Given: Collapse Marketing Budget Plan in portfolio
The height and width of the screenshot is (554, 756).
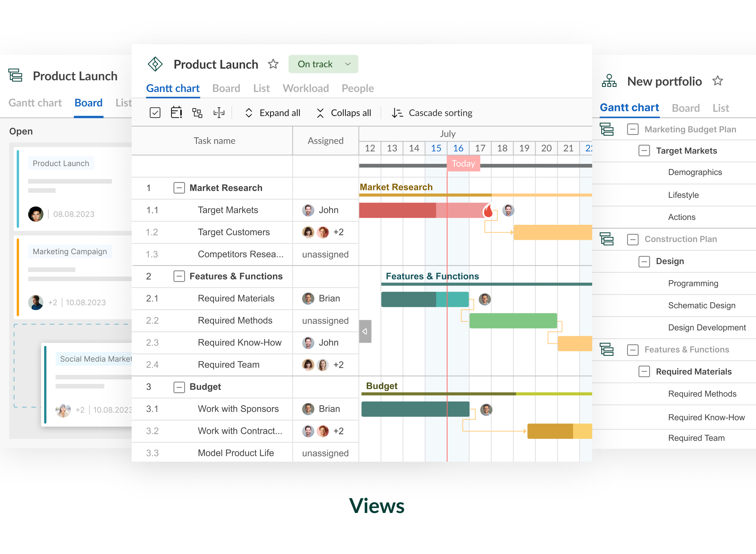Looking at the screenshot, I should click(632, 130).
